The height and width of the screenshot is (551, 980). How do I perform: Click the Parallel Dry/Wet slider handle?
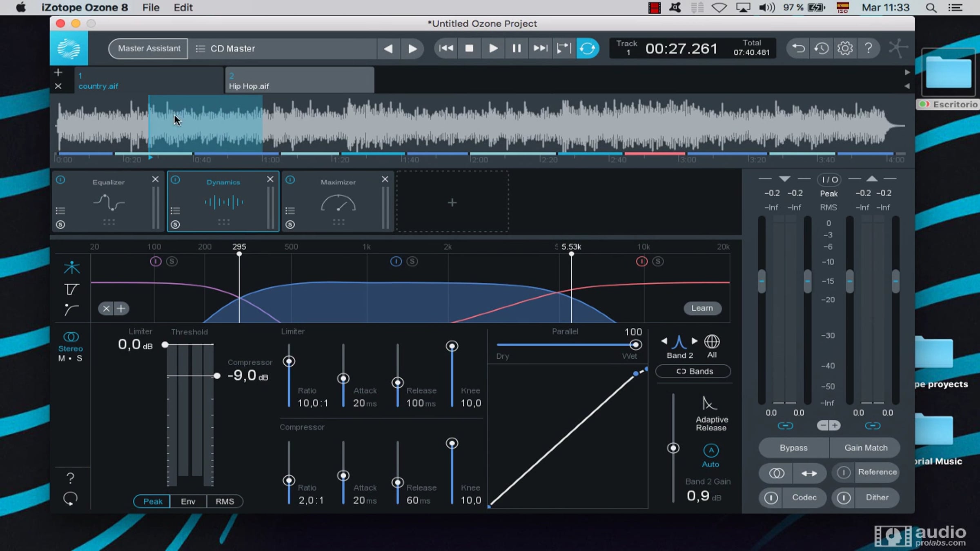coord(635,345)
